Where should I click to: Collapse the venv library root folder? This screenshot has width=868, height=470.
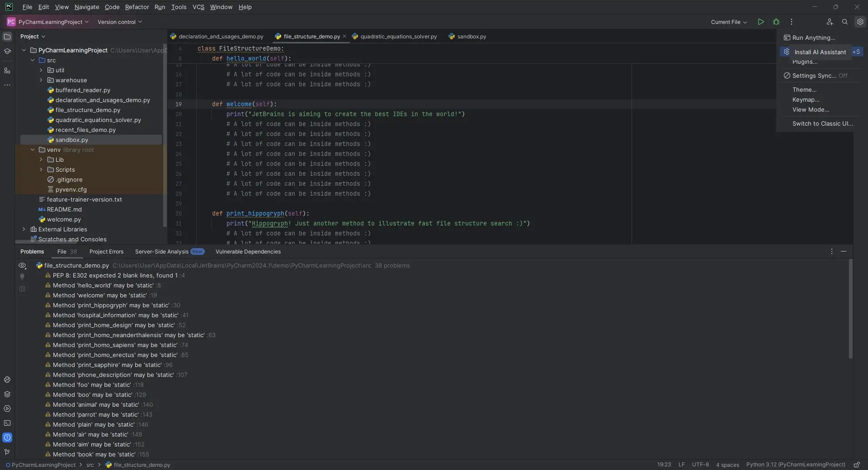(33, 150)
